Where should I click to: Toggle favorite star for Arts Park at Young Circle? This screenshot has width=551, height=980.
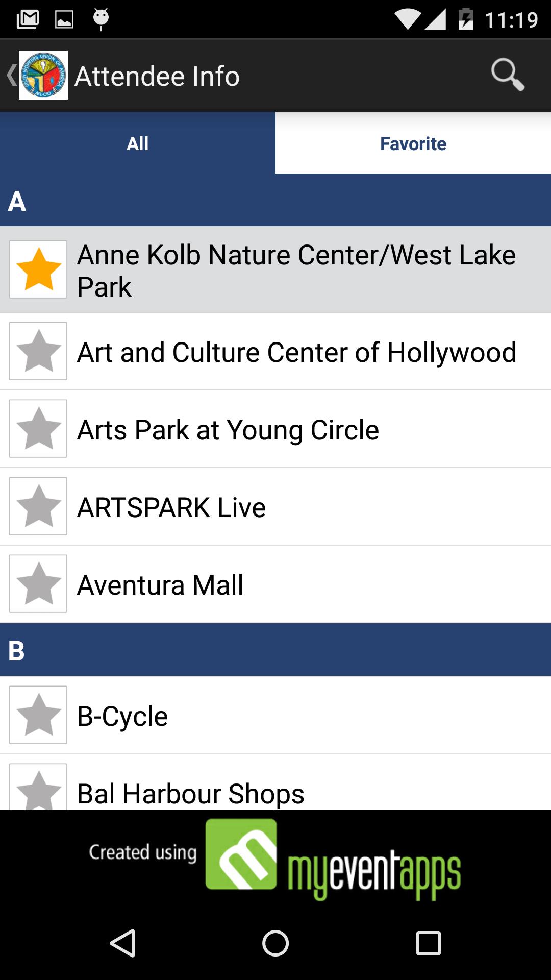[x=38, y=429]
